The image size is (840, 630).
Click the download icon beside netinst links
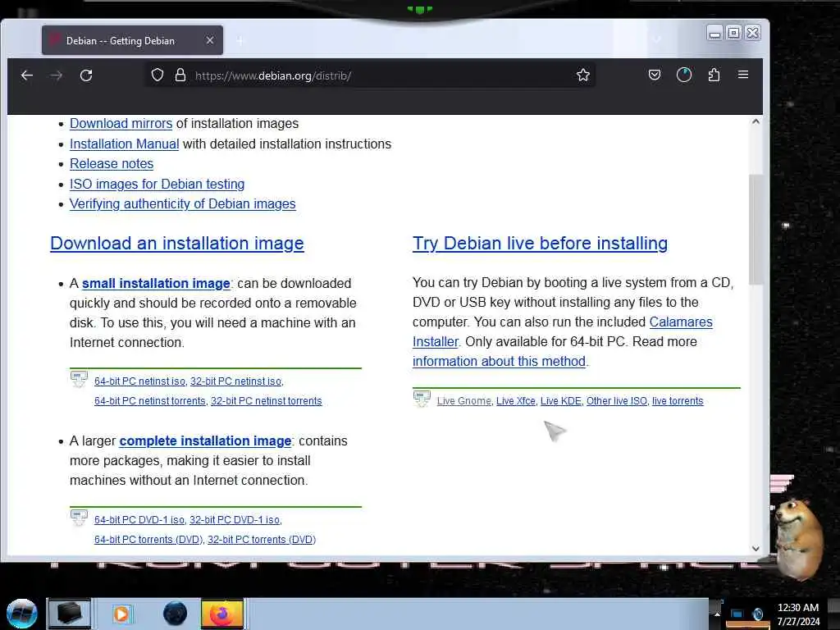point(79,379)
